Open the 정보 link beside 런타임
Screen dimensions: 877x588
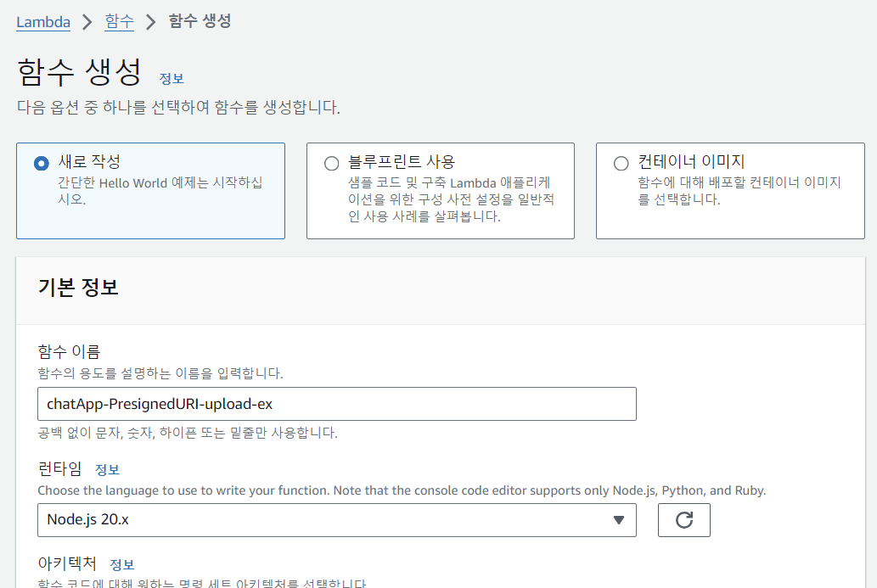tap(107, 469)
